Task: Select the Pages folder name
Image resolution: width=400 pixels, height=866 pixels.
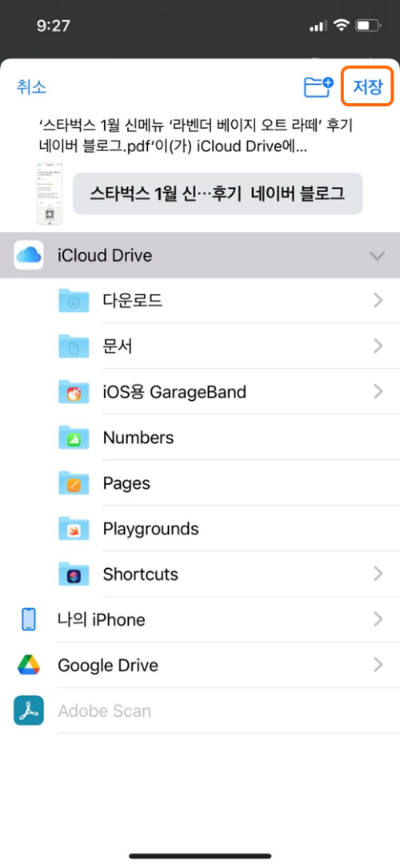Action: click(127, 483)
